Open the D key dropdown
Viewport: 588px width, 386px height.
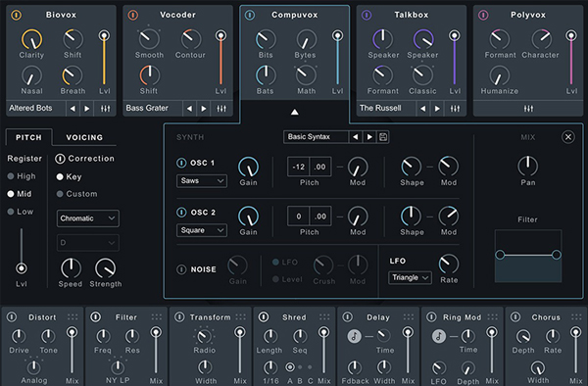[x=88, y=243]
